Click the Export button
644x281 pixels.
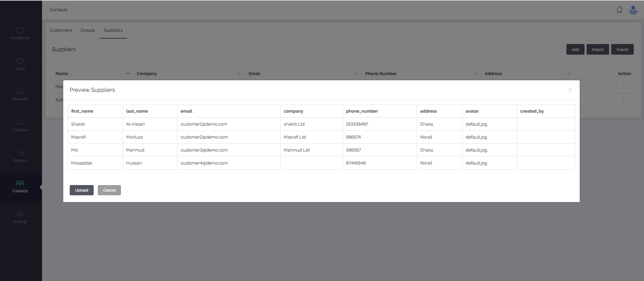tap(622, 50)
